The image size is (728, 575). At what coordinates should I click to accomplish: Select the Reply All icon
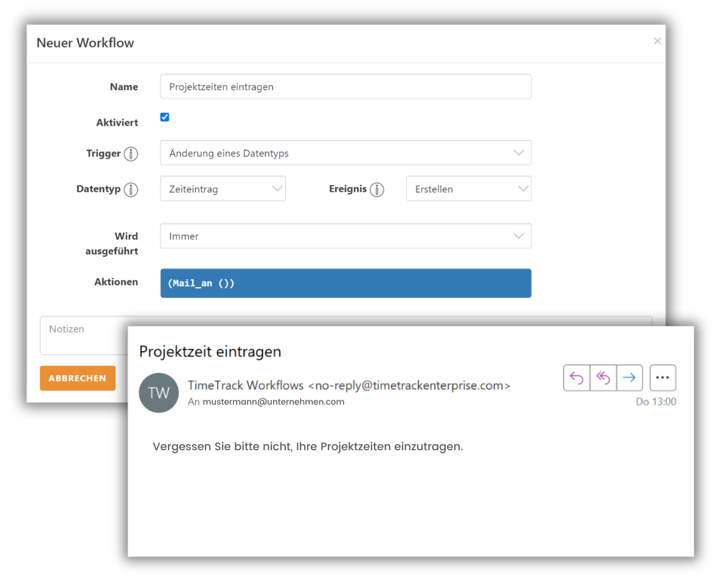(x=603, y=378)
